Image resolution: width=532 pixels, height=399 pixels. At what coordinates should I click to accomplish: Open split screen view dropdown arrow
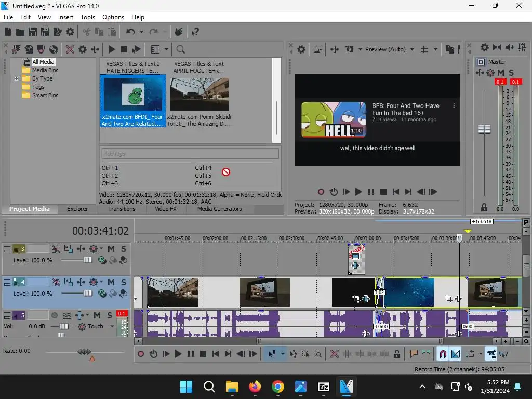pos(360,49)
